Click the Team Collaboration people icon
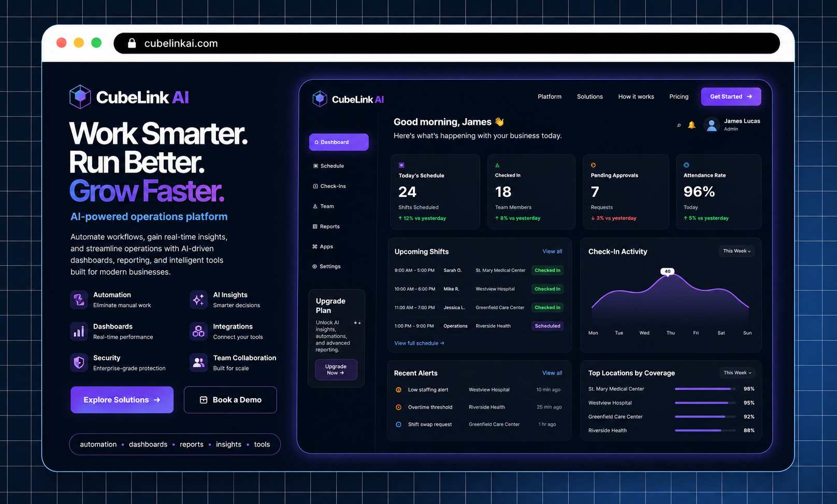The width and height of the screenshot is (837, 504). pos(198,363)
